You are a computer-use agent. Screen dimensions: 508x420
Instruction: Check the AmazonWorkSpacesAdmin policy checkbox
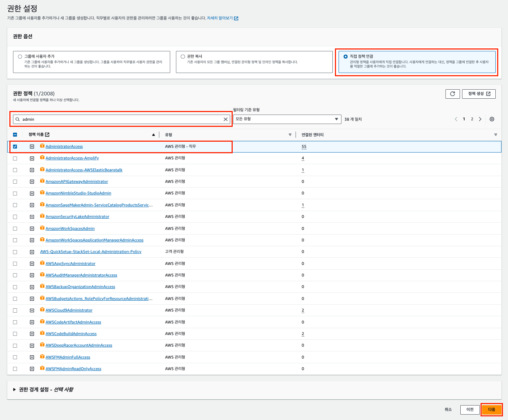click(x=15, y=228)
